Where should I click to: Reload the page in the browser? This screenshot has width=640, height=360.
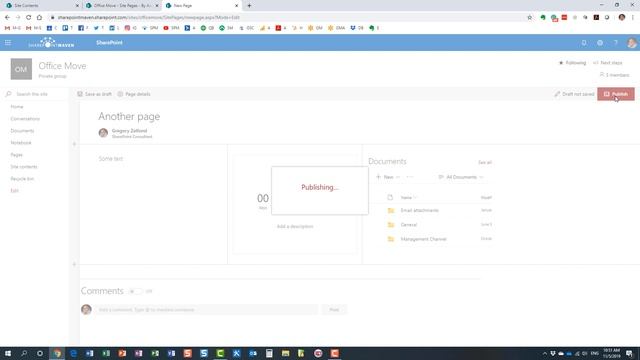29,18
